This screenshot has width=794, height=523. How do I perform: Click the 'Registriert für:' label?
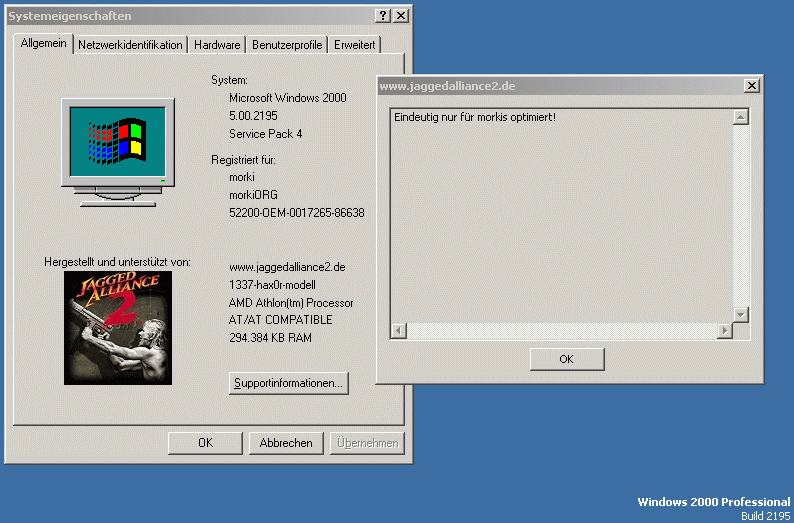[x=244, y=160]
